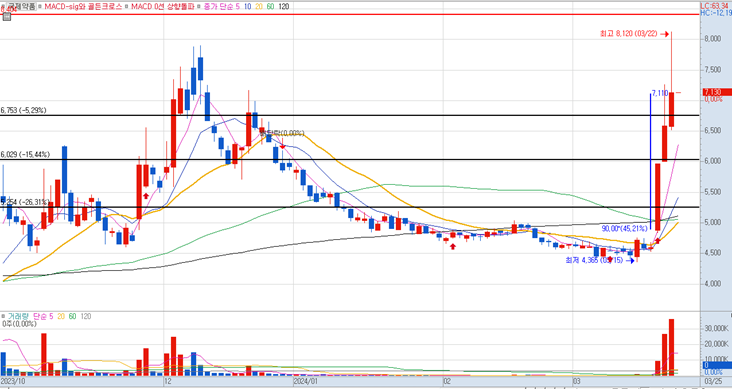Click the current price tag 7,130
The image size is (732, 389).
click(x=717, y=92)
